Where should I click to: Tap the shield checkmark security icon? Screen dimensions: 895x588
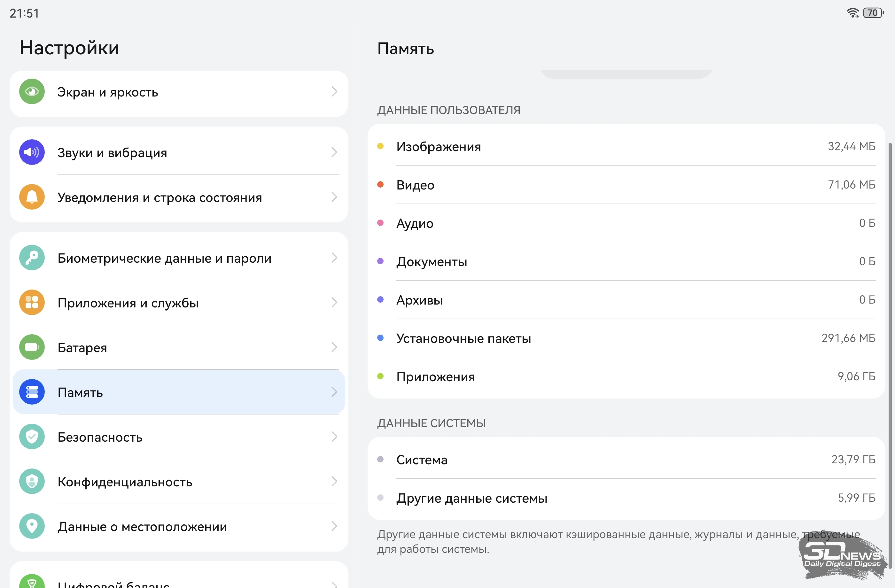coord(32,437)
